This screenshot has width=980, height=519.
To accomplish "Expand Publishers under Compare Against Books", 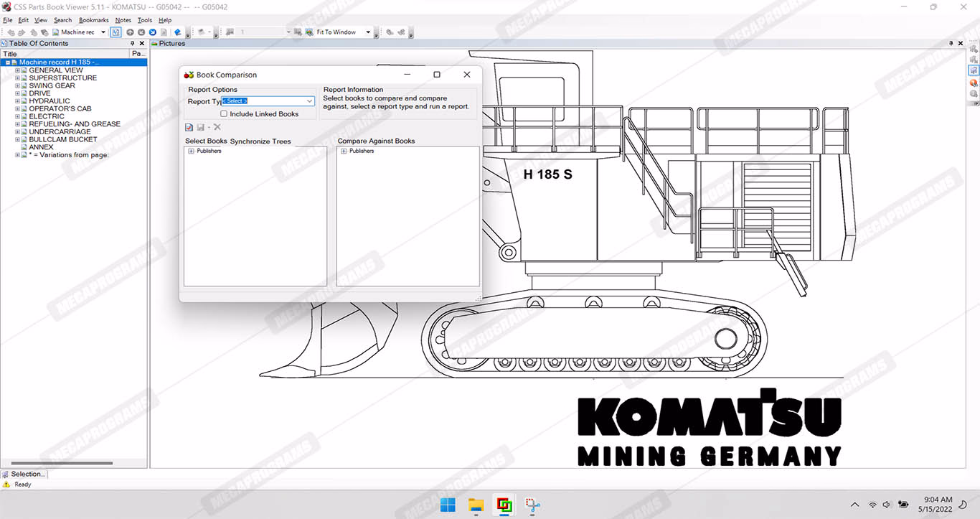I will pos(344,151).
